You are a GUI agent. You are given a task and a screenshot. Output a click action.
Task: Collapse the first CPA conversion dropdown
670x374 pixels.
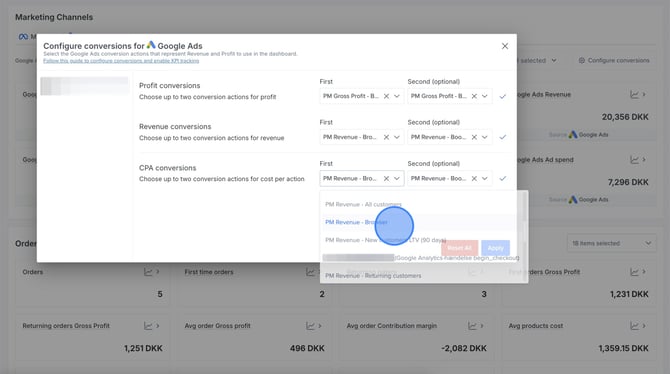(397, 179)
